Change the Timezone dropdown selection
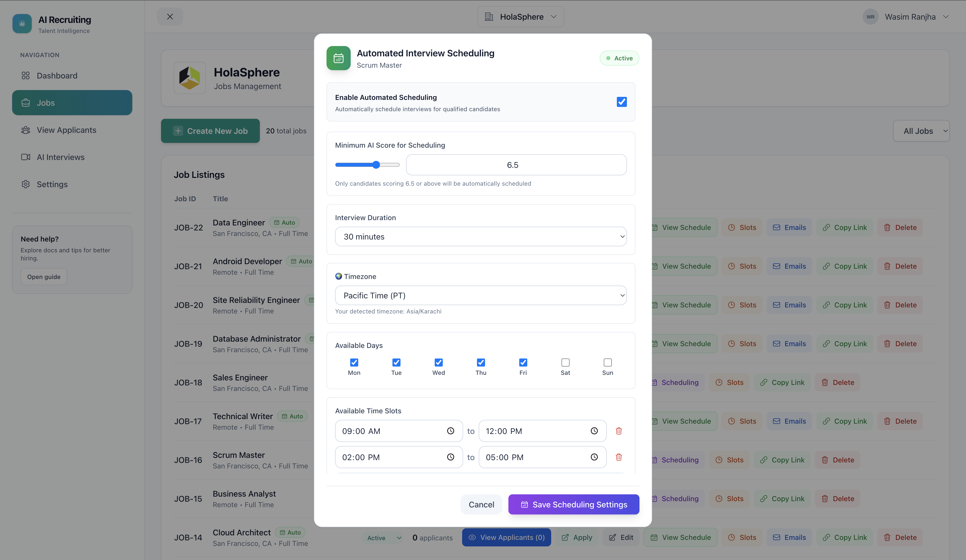966x560 pixels. [480, 295]
